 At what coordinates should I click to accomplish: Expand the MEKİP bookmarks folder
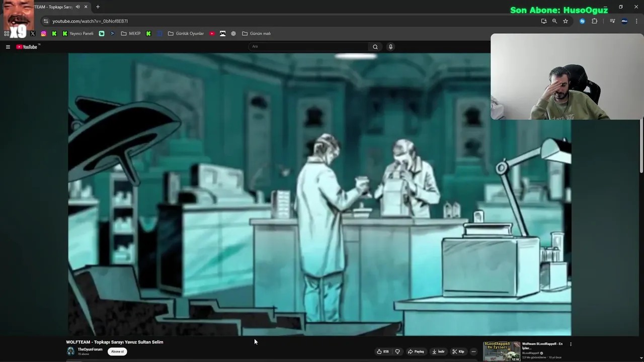point(131,34)
